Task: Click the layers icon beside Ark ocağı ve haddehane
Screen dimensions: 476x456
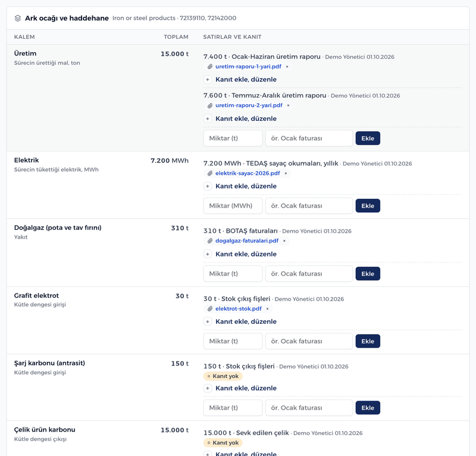Action: (x=18, y=18)
